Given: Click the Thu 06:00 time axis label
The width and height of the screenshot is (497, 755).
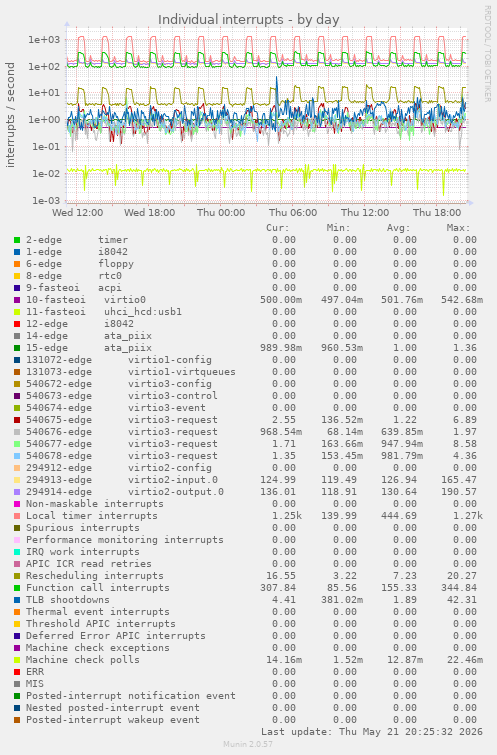Looking at the screenshot, I should tap(293, 212).
